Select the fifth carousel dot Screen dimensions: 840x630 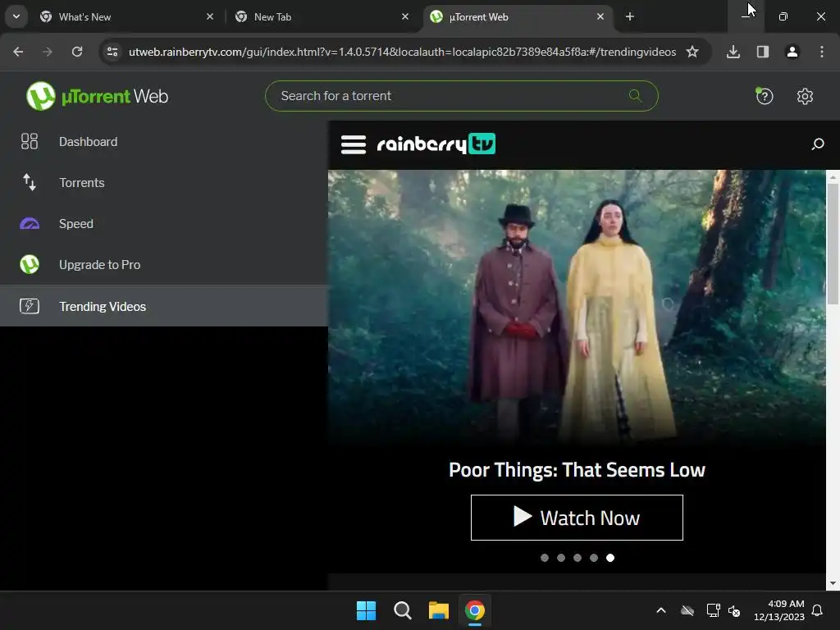tap(610, 558)
